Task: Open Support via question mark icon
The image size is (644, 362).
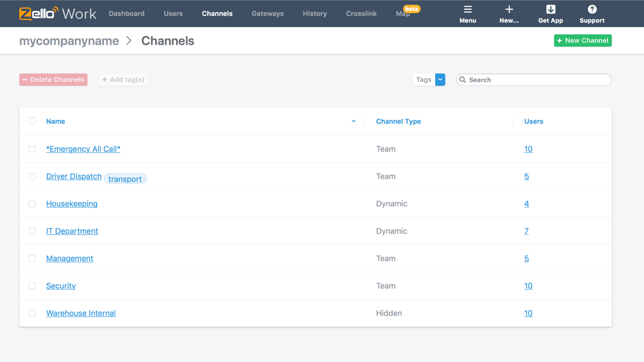Action: (x=592, y=9)
